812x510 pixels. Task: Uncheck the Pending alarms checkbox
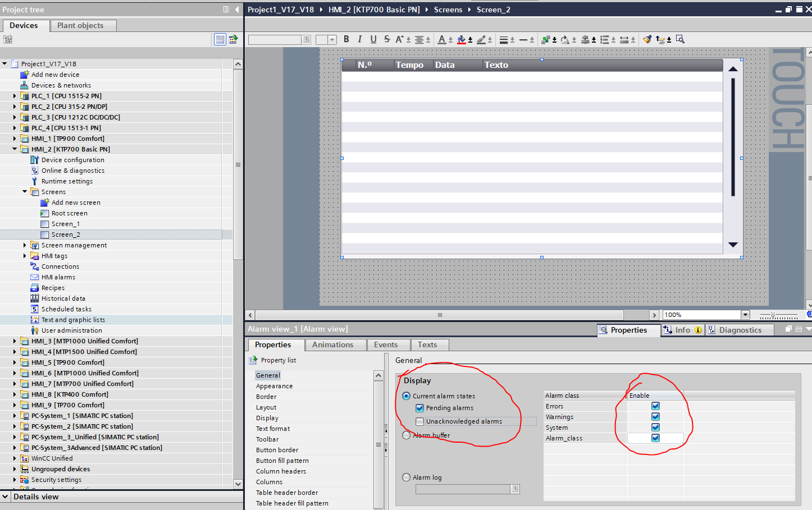click(x=419, y=408)
